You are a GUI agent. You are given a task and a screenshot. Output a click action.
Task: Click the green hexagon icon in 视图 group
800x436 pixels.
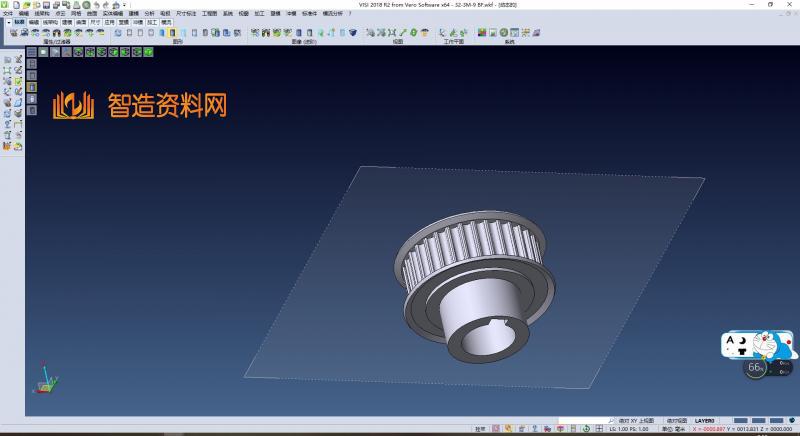click(414, 33)
